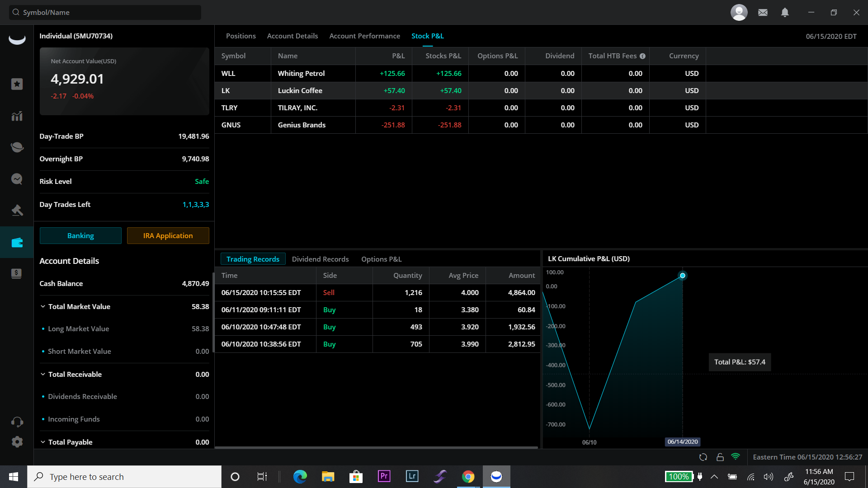Collapse the Total Market Value section
The image size is (868, 488).
[43, 306]
